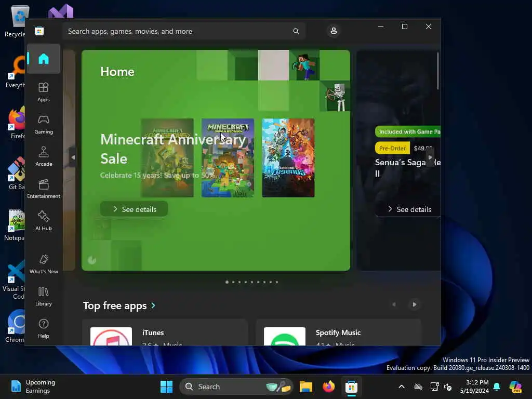Select Minecraft Legends cover thumbnail

tap(288, 158)
